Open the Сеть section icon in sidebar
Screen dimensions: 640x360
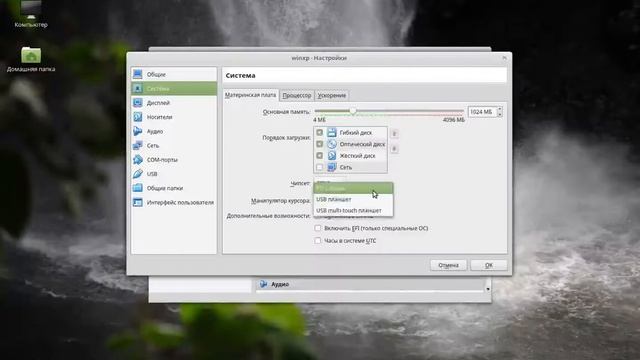tap(138, 145)
